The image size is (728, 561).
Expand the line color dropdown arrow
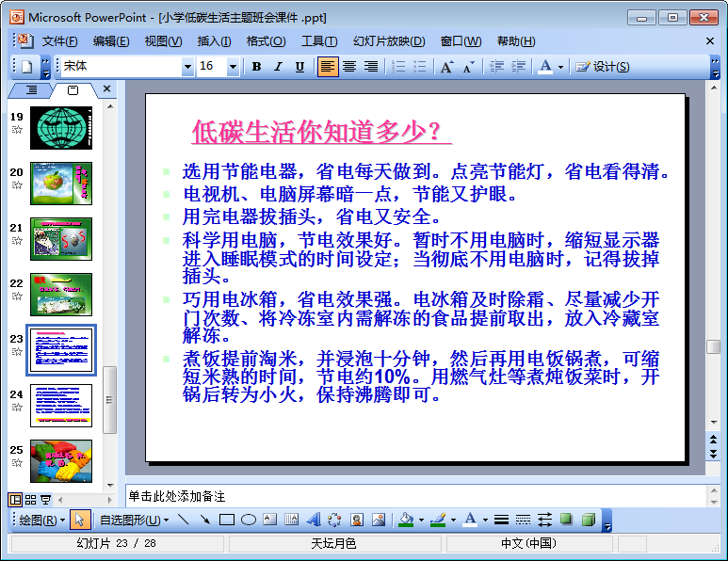coord(453,520)
